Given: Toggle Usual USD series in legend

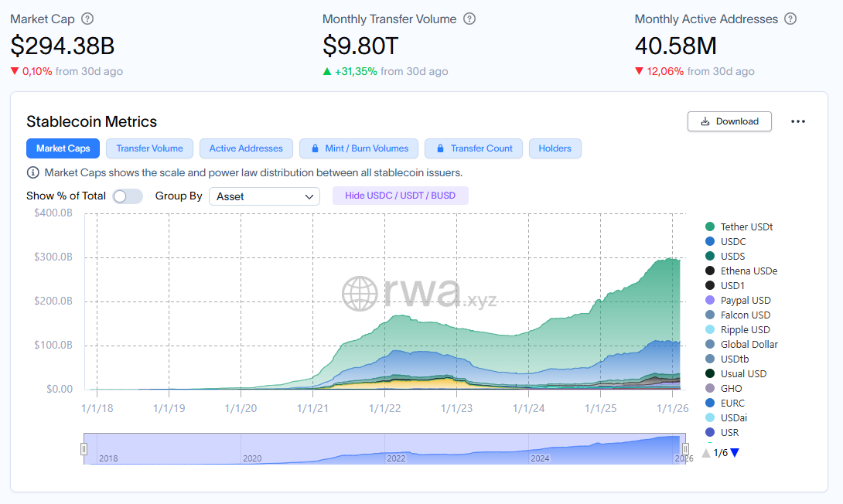Looking at the screenshot, I should [735, 373].
